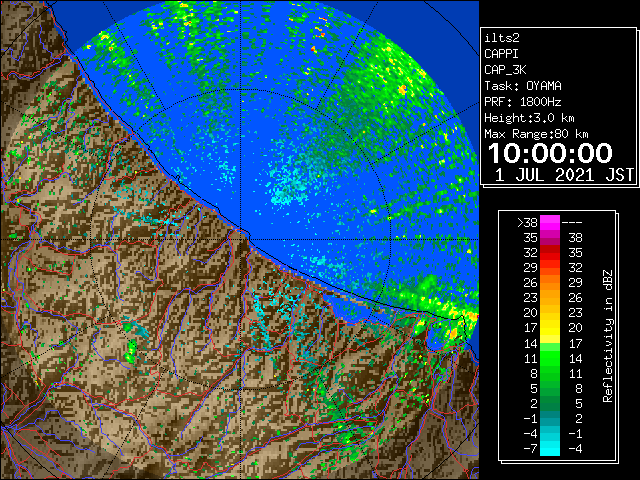Pick the bright green color band beside 11
Image resolution: width=640 pixels, height=480 pixels.
550,358
